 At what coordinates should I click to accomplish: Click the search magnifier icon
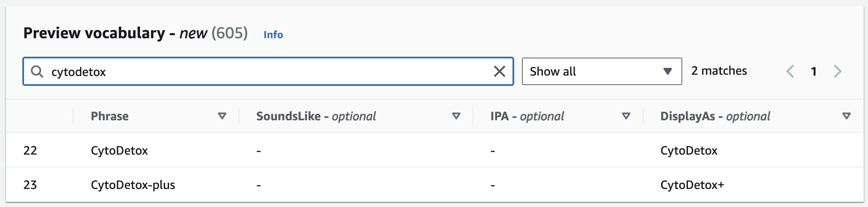(x=37, y=71)
